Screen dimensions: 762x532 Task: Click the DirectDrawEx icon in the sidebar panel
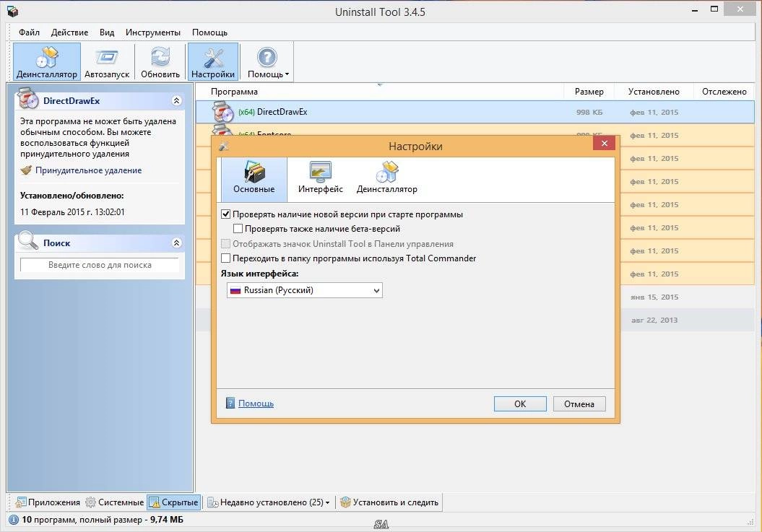coord(27,99)
